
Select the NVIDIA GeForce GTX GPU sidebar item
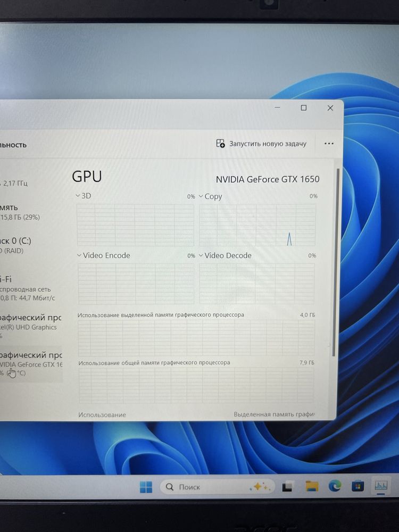(31, 364)
